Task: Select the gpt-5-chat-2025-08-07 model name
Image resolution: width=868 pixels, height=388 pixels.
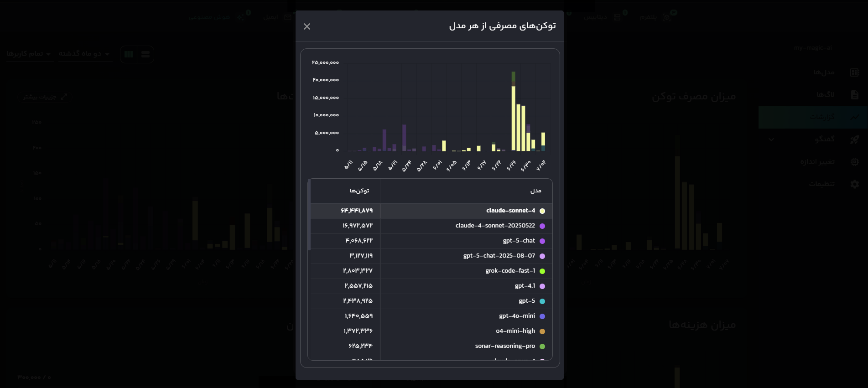Action: click(499, 256)
